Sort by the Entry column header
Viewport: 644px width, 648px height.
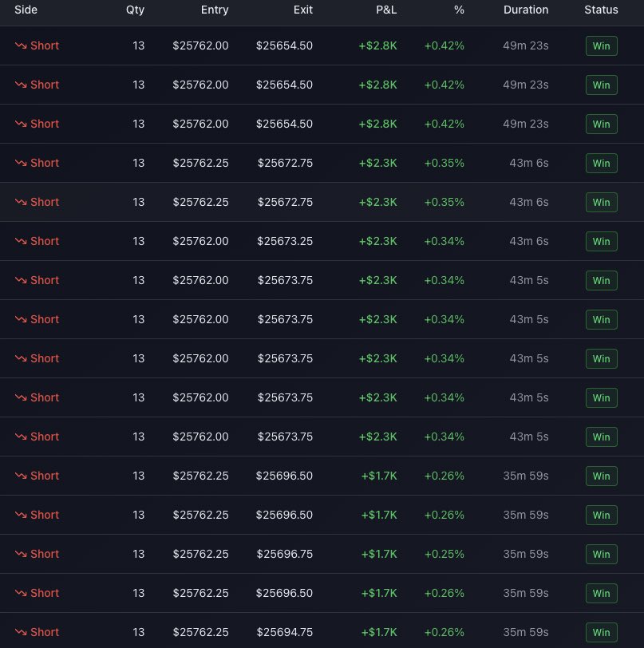coord(215,10)
